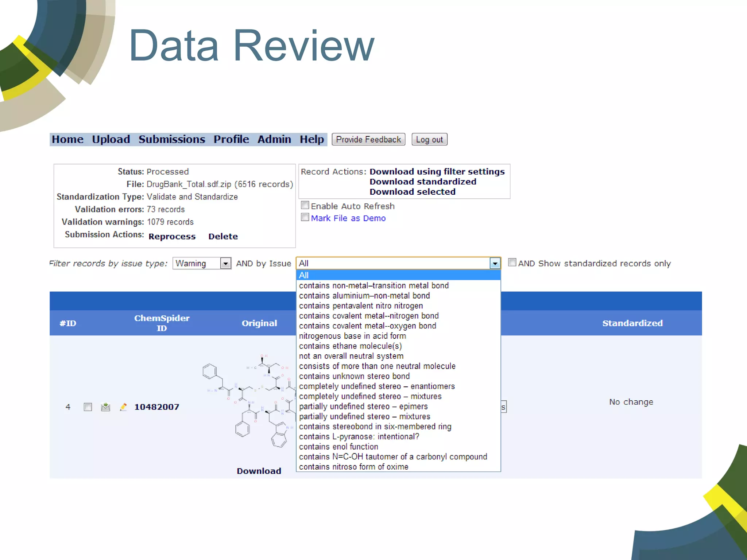Open ChemSpider ID 10482007 link

(157, 407)
